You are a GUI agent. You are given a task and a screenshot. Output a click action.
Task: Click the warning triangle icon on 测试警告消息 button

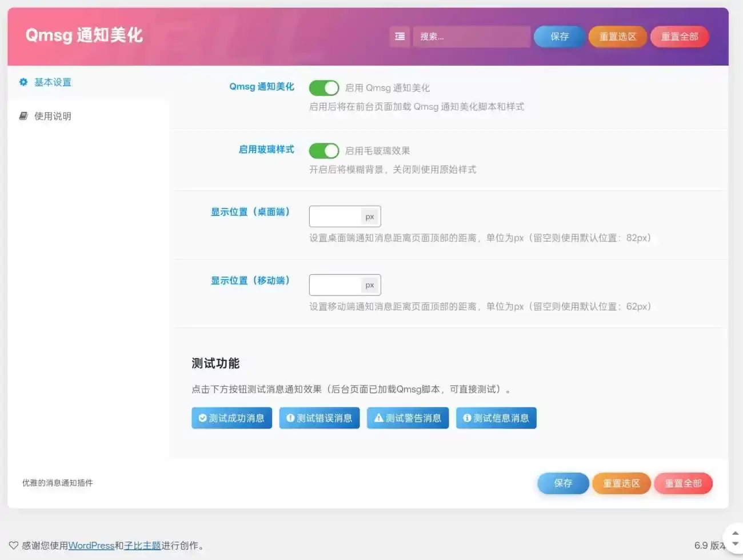pos(379,418)
